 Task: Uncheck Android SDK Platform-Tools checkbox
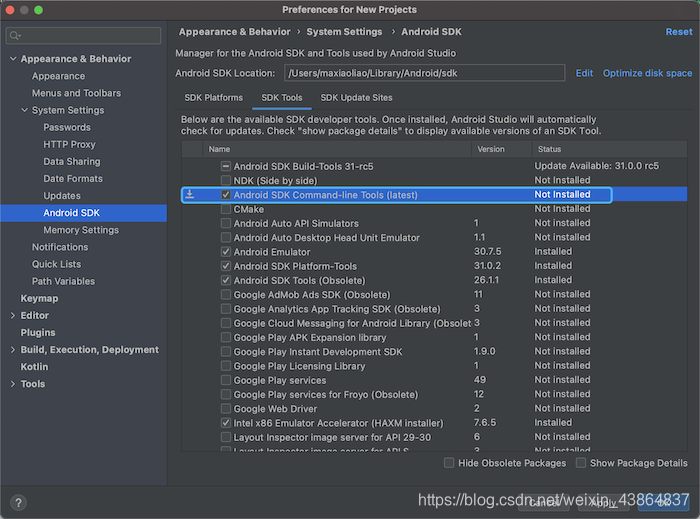(x=226, y=266)
